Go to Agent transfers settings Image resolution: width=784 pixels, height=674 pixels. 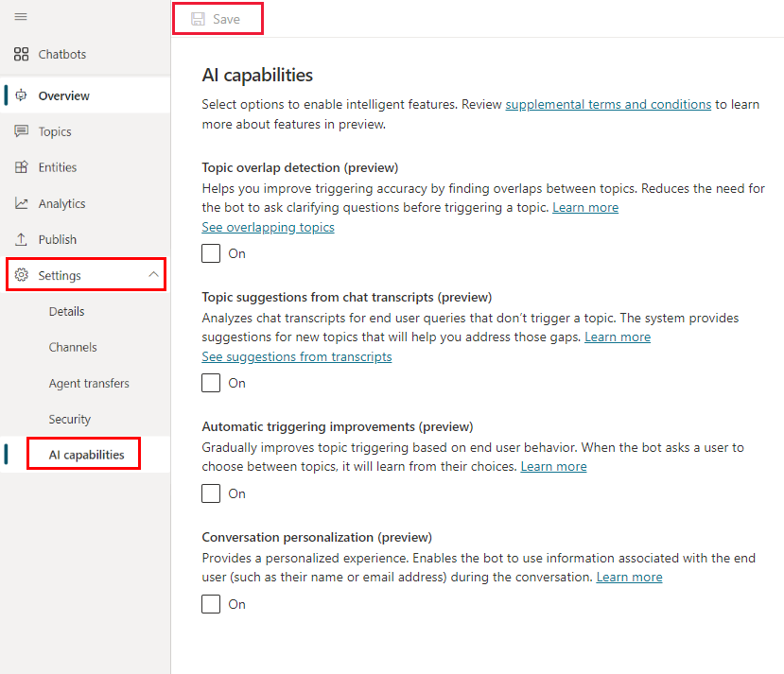(x=89, y=383)
